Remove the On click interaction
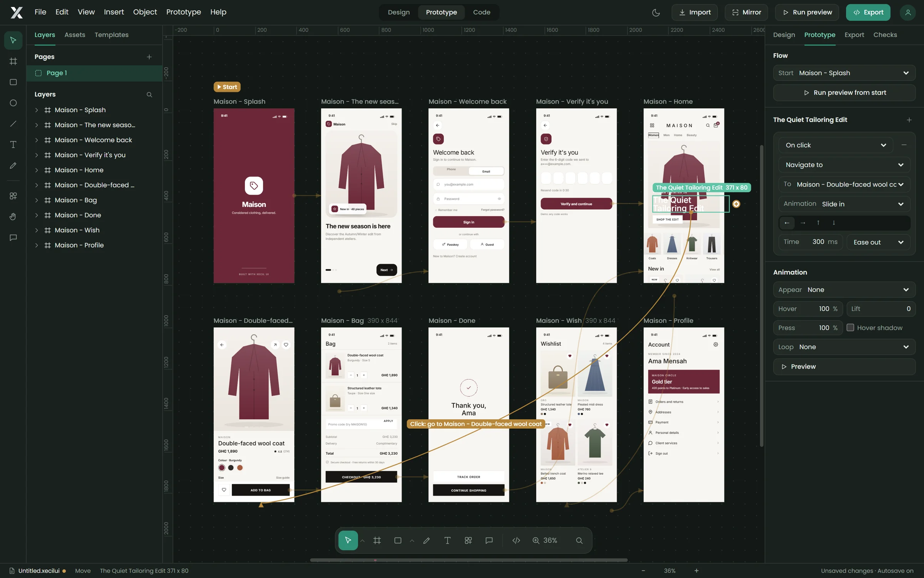Viewport: 924px width, 578px height. (904, 145)
